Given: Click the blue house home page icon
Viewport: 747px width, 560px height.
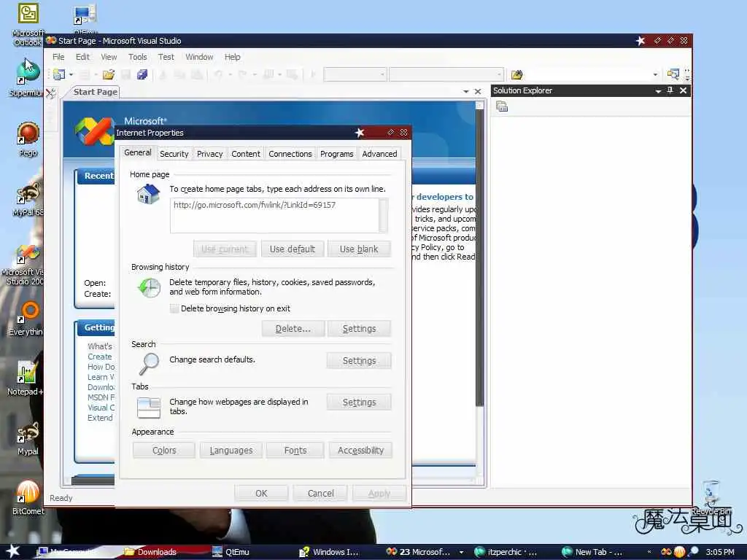Looking at the screenshot, I should click(148, 194).
